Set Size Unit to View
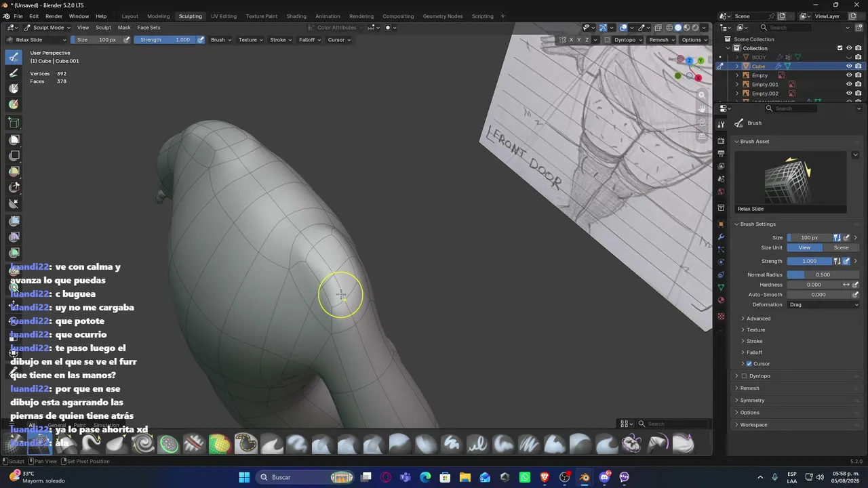The height and width of the screenshot is (488, 868). 805,248
